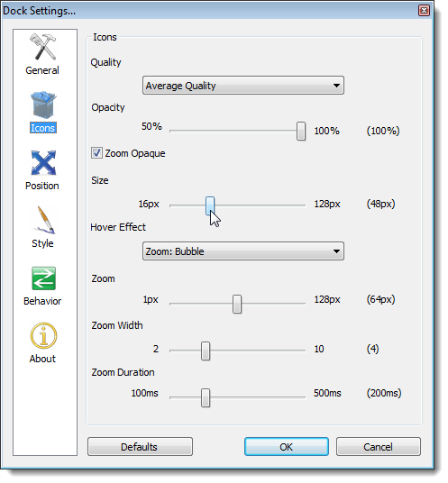Click the Style label in sidebar
Viewport: 448px width, 483px height.
tap(42, 243)
